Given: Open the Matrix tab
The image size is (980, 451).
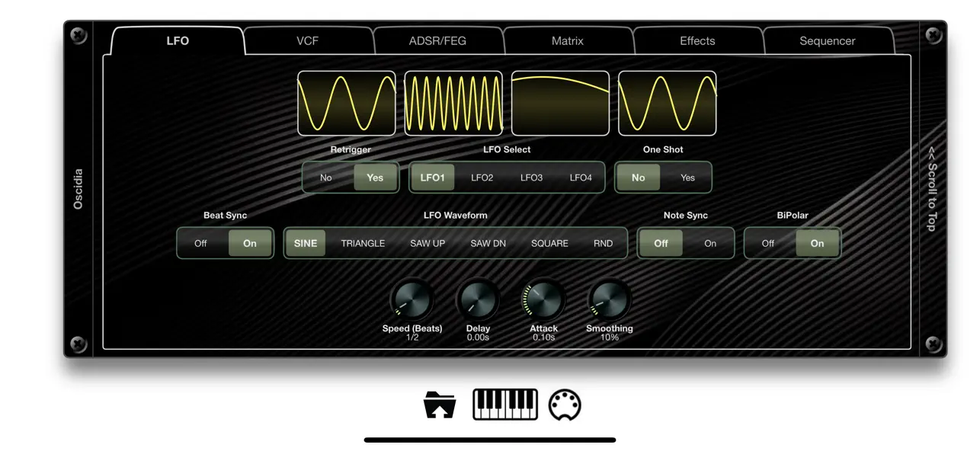Looking at the screenshot, I should 568,41.
